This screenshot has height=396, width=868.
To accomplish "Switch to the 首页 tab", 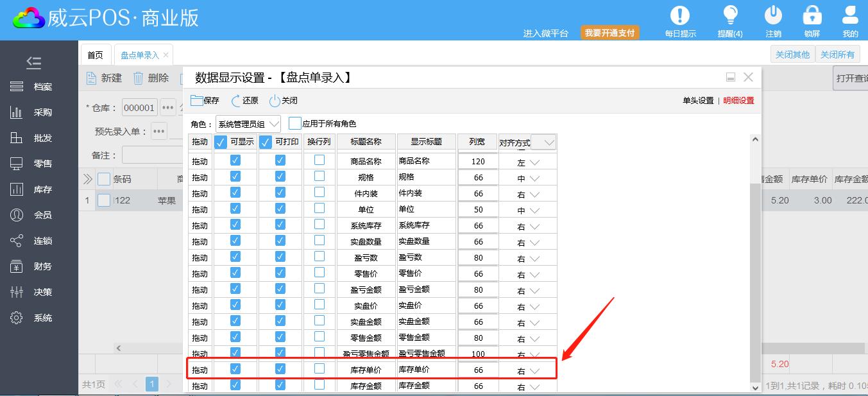I will point(95,55).
